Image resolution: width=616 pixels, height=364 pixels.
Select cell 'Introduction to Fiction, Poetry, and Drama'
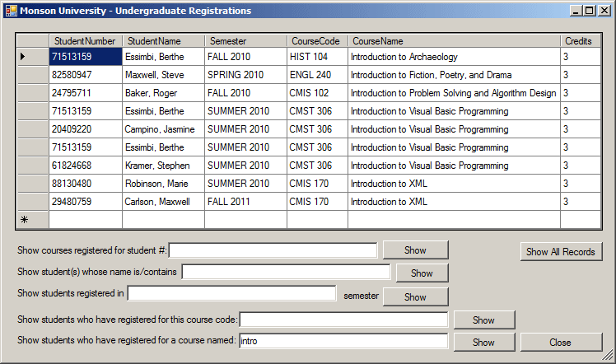point(454,75)
